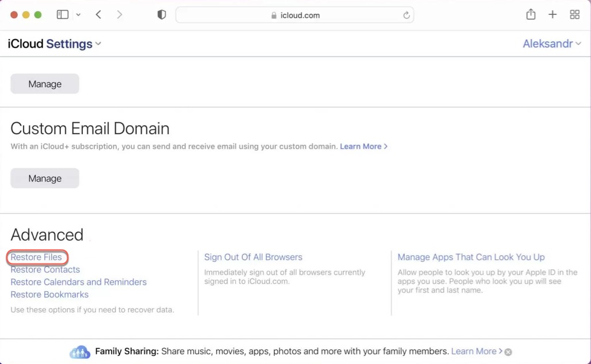The height and width of the screenshot is (364, 591).
Task: Click the topmost Manage button
Action: coord(45,84)
